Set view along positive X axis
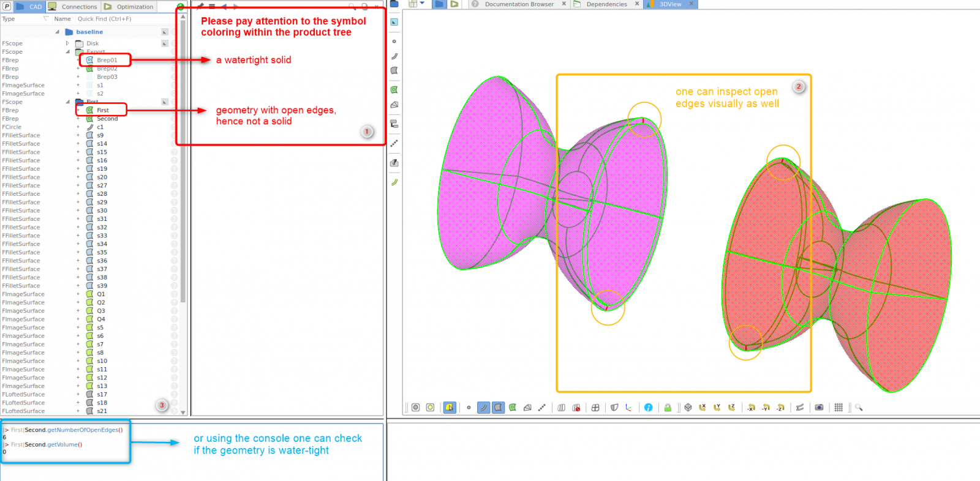980x481 pixels. tap(703, 408)
